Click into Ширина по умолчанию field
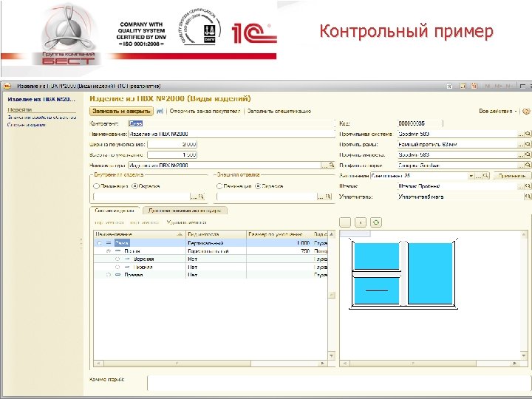 tap(172, 144)
